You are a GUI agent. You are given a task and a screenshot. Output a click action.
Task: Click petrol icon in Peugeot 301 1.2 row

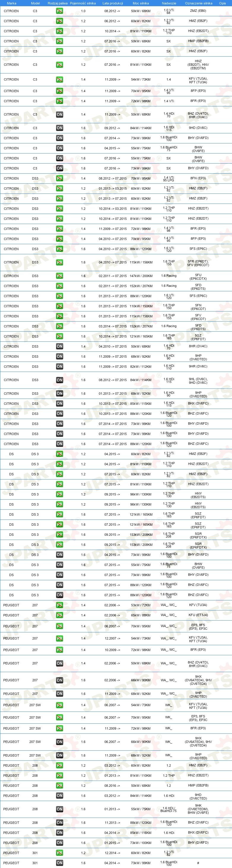click(59, 853)
